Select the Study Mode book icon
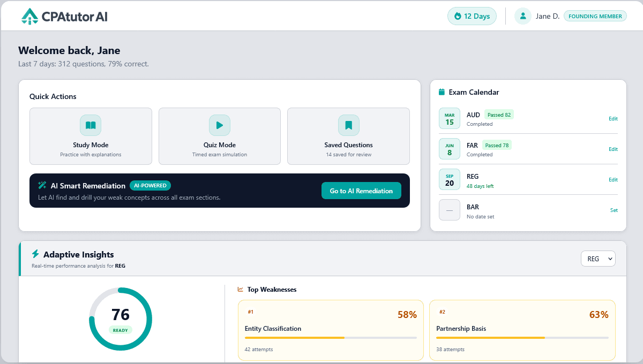Screen dimensions: 643x364 click(x=91, y=125)
